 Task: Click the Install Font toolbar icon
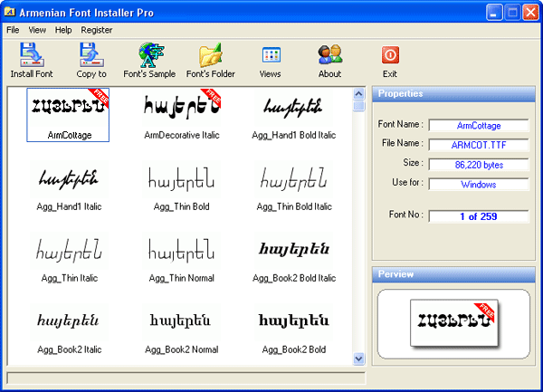32,55
